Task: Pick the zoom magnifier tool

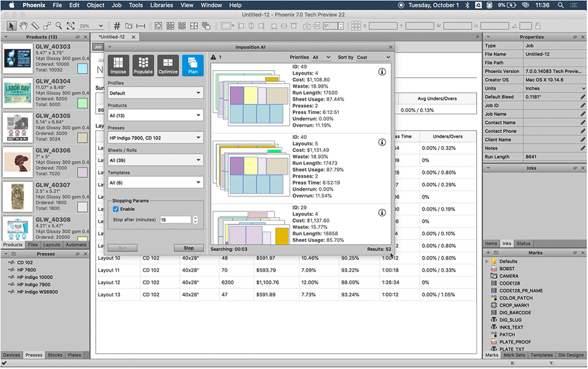Action: [59, 26]
